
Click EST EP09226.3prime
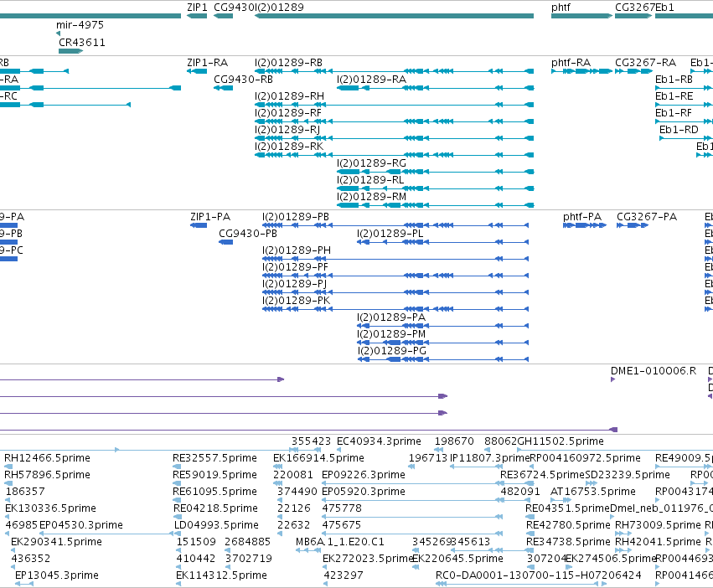[364, 475]
